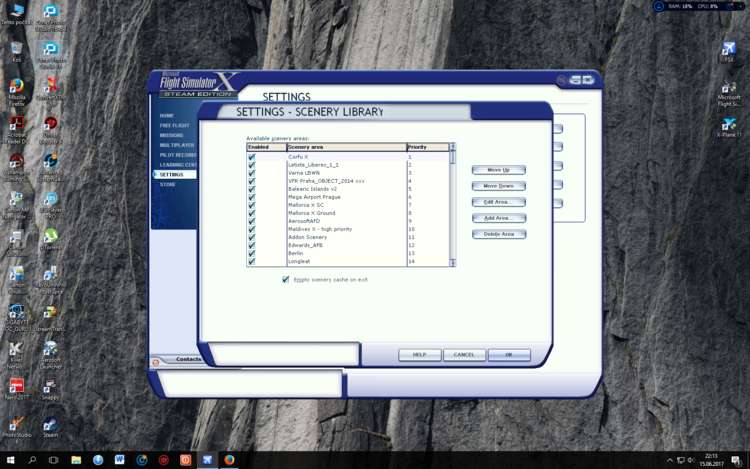Click the Move Up button
This screenshot has height=469, width=750.
coord(499,170)
